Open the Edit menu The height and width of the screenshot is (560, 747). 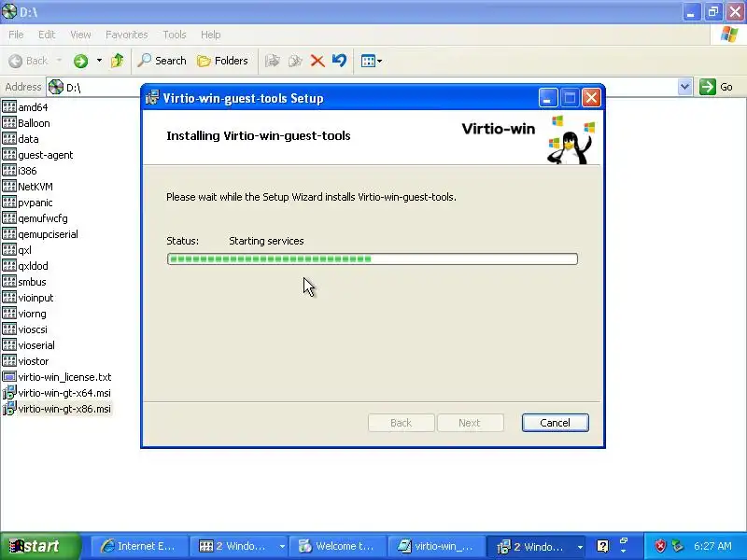pyautogui.click(x=47, y=35)
